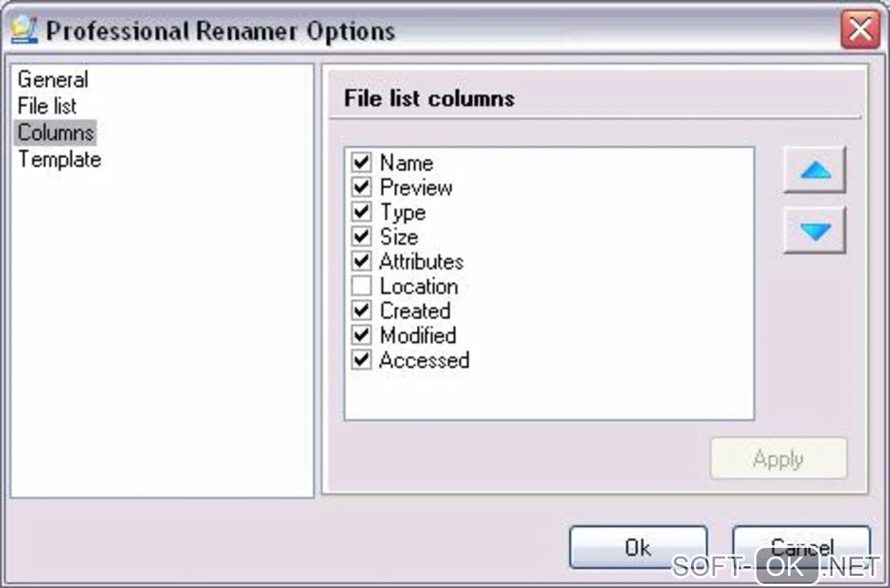Select Columns in the options sidebar

coord(56,133)
